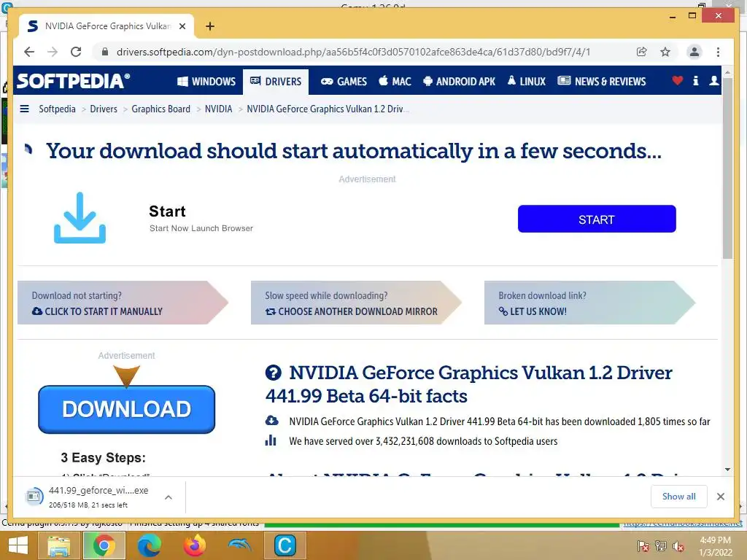Open the Mac section

tap(395, 82)
